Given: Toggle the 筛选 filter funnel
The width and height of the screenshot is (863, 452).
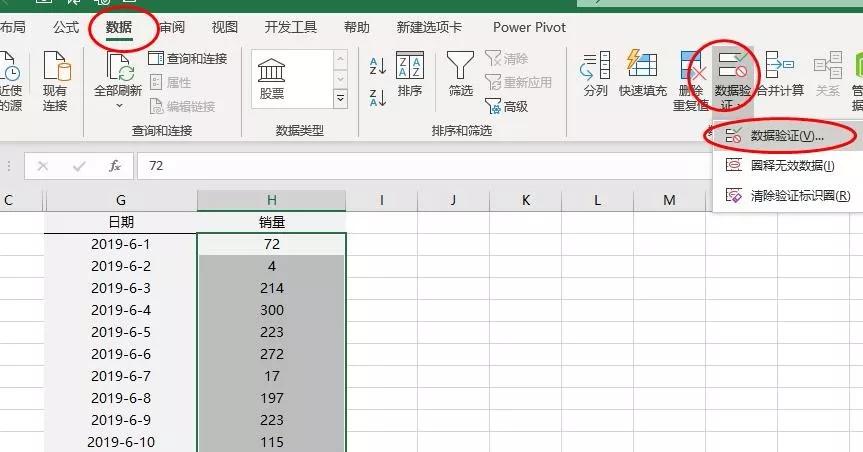Looking at the screenshot, I should coord(461,74).
